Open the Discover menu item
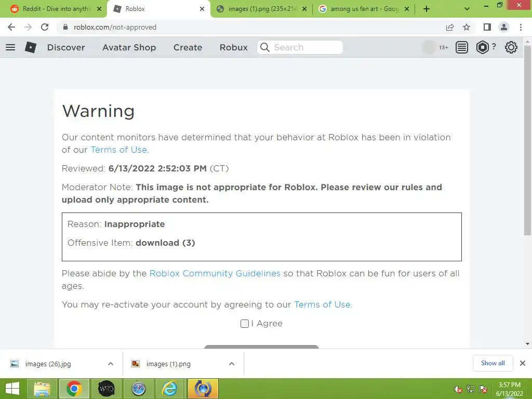532x399 pixels. pos(66,47)
